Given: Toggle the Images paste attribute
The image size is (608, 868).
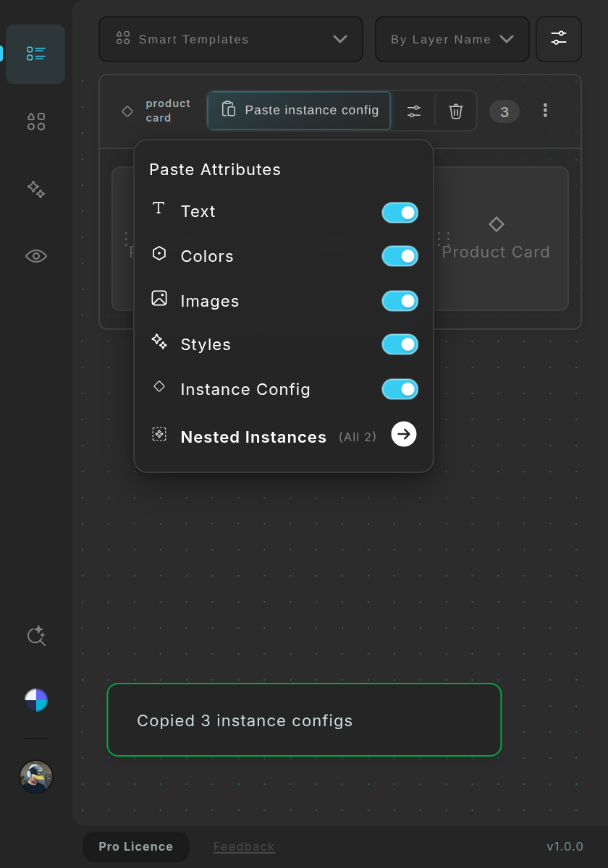Looking at the screenshot, I should coord(400,301).
